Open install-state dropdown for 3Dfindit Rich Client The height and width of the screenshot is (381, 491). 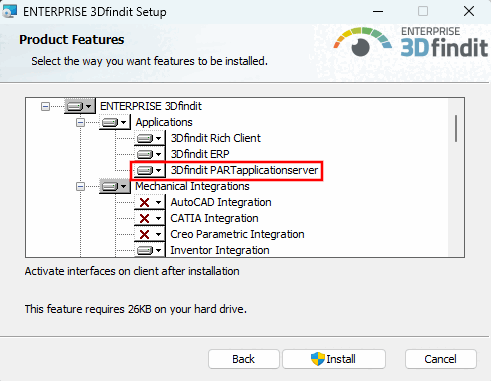click(150, 138)
